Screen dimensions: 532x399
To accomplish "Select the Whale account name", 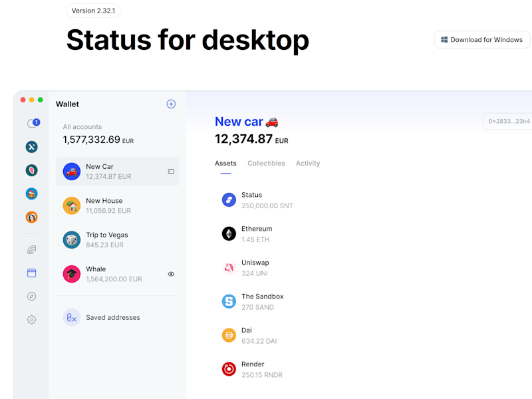I will (96, 269).
